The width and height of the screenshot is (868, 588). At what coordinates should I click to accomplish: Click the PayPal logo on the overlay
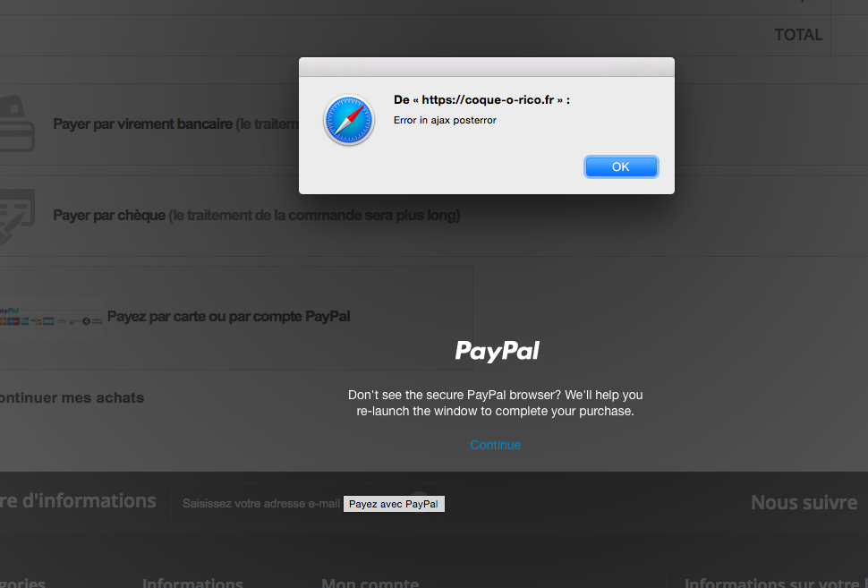click(x=498, y=351)
